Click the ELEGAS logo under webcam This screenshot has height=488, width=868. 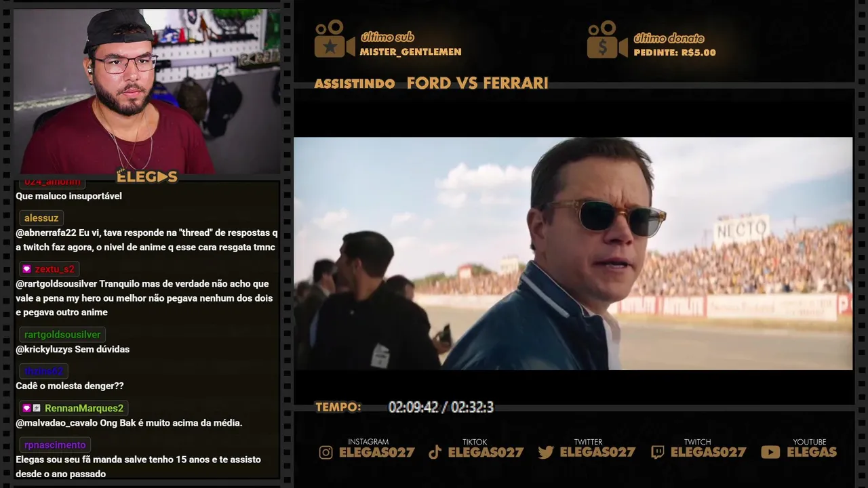tap(147, 177)
